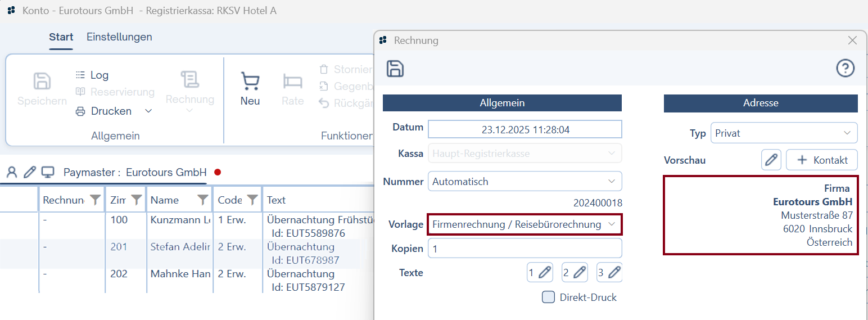This screenshot has width=868, height=320.
Task: Click the address preview box for Eurotours GmbH
Action: 761,215
